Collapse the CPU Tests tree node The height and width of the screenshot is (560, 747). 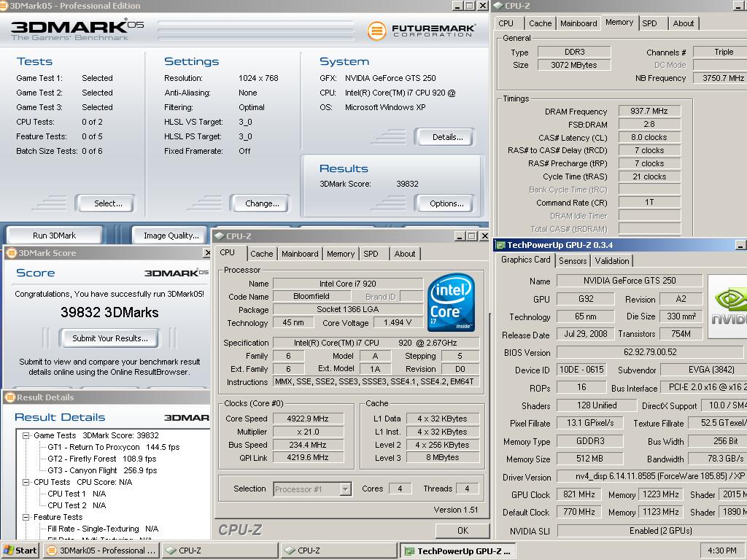pos(26,482)
